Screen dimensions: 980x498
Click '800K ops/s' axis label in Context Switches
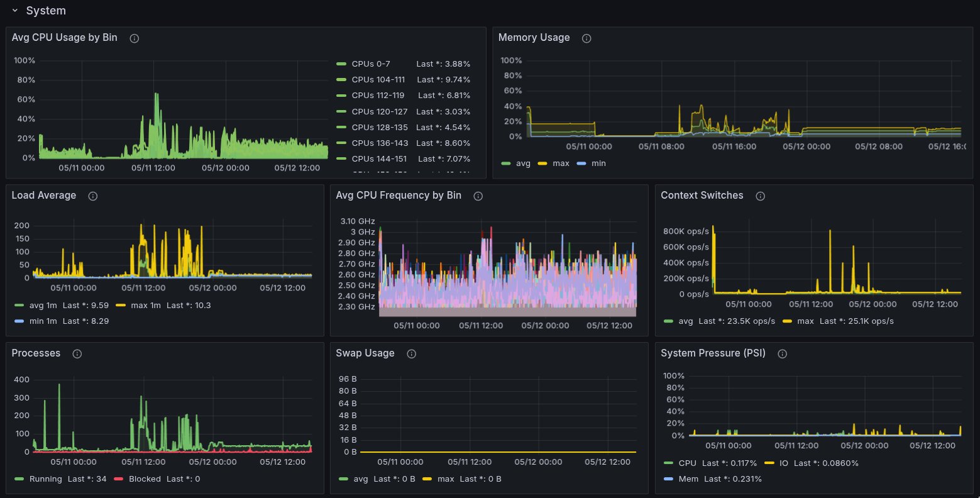686,231
